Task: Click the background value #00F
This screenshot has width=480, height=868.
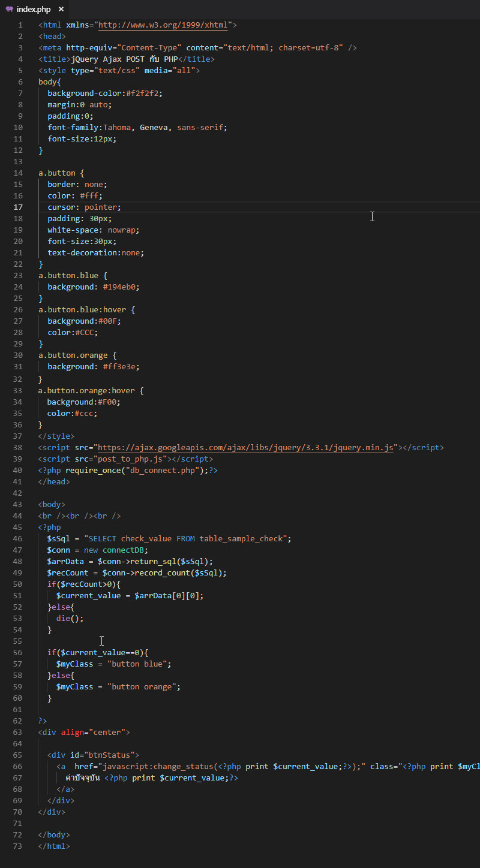Action: (107, 321)
